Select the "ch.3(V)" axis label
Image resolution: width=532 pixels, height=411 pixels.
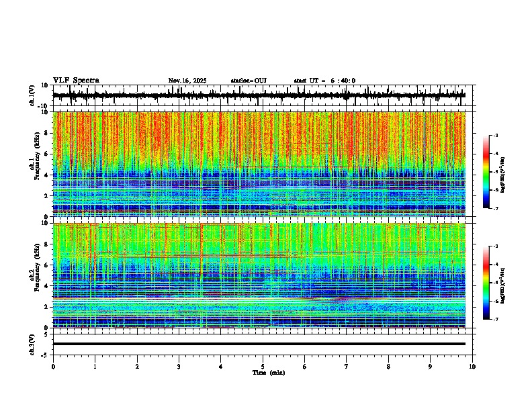pos(33,345)
